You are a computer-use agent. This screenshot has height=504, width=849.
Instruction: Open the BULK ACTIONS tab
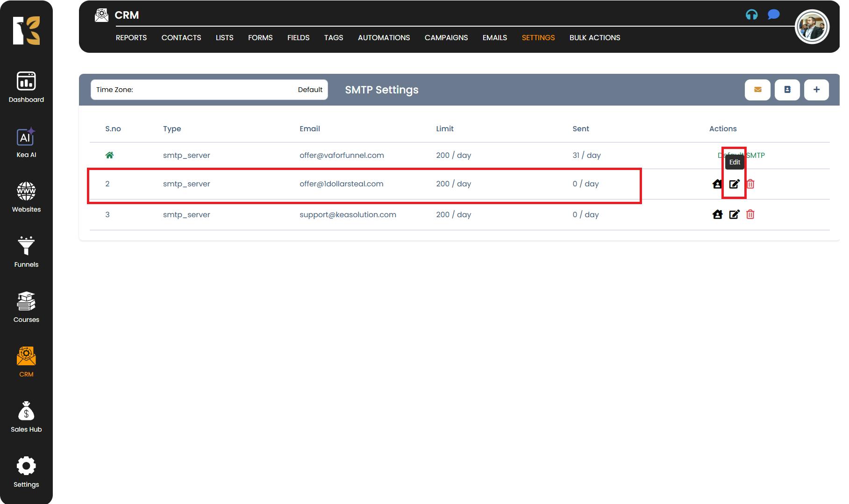point(594,38)
